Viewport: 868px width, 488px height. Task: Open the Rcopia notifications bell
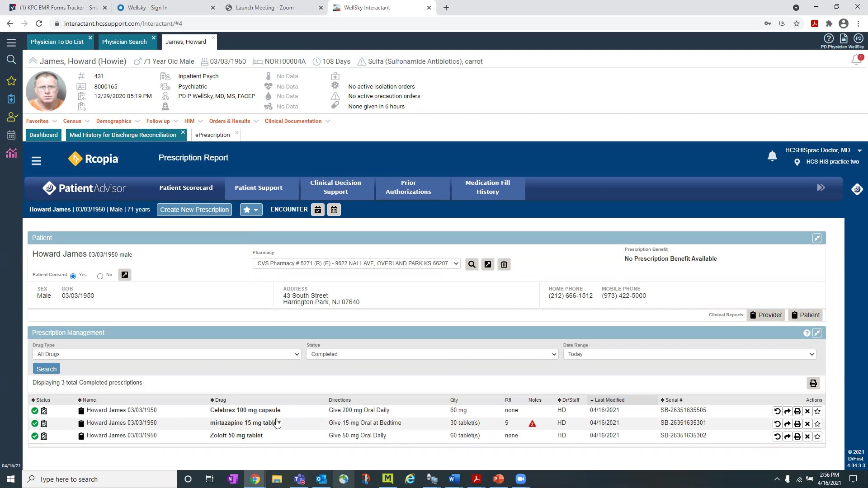772,156
